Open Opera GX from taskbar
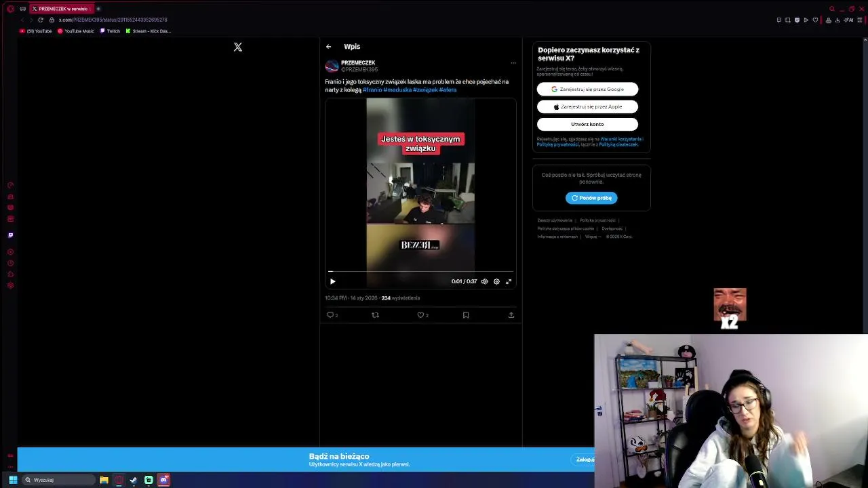The width and height of the screenshot is (868, 488). (x=119, y=480)
